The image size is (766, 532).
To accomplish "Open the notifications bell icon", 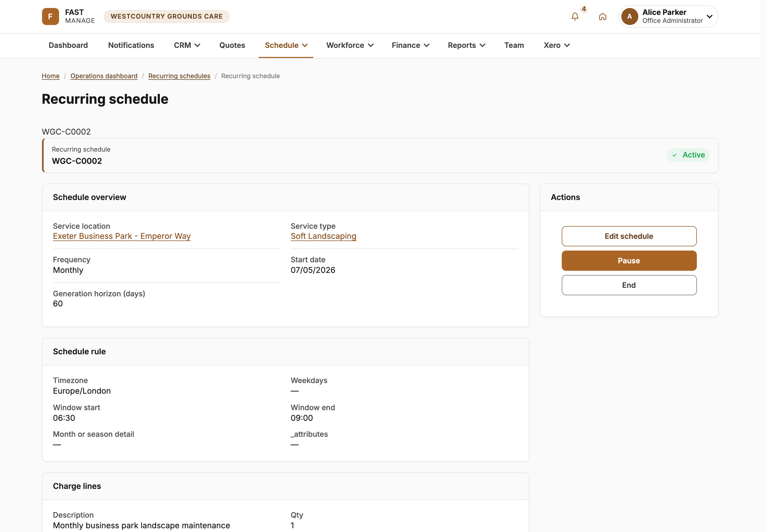I will 575,16.
